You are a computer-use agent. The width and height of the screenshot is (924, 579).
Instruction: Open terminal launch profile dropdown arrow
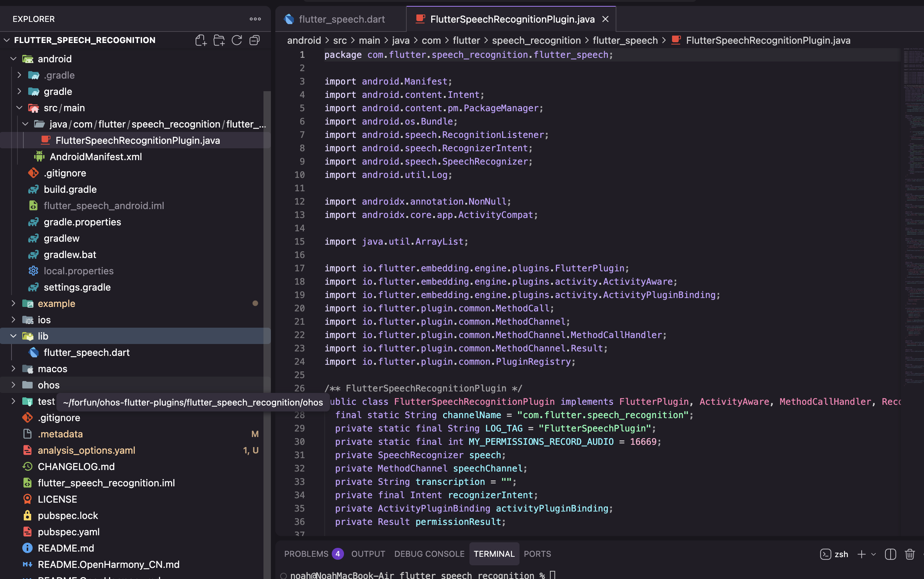(x=874, y=554)
